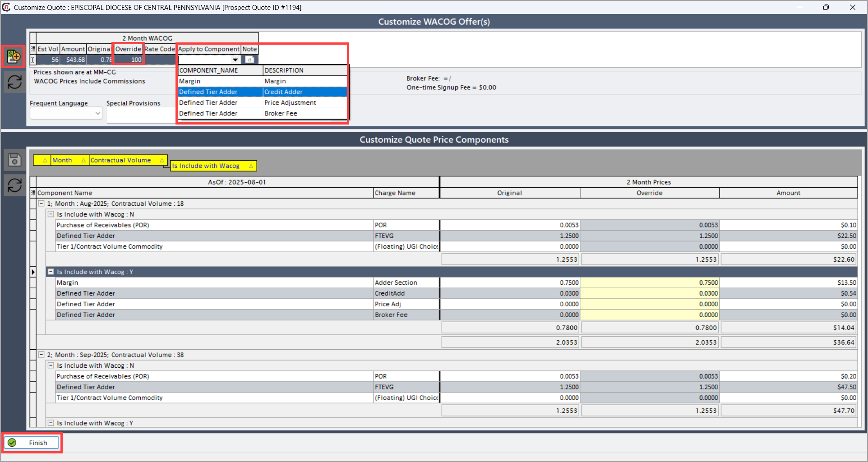This screenshot has width=868, height=462.
Task: Click Est Vol cell value 56
Action: coord(48,60)
